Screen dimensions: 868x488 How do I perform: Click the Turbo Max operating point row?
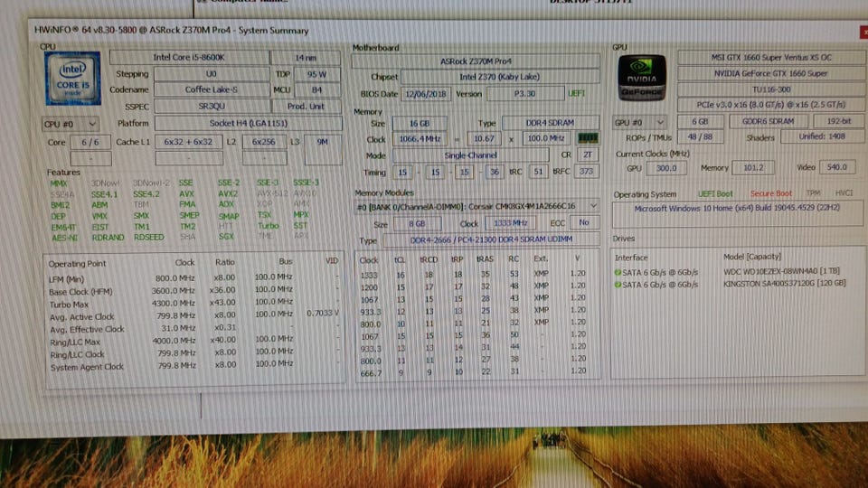click(x=193, y=304)
